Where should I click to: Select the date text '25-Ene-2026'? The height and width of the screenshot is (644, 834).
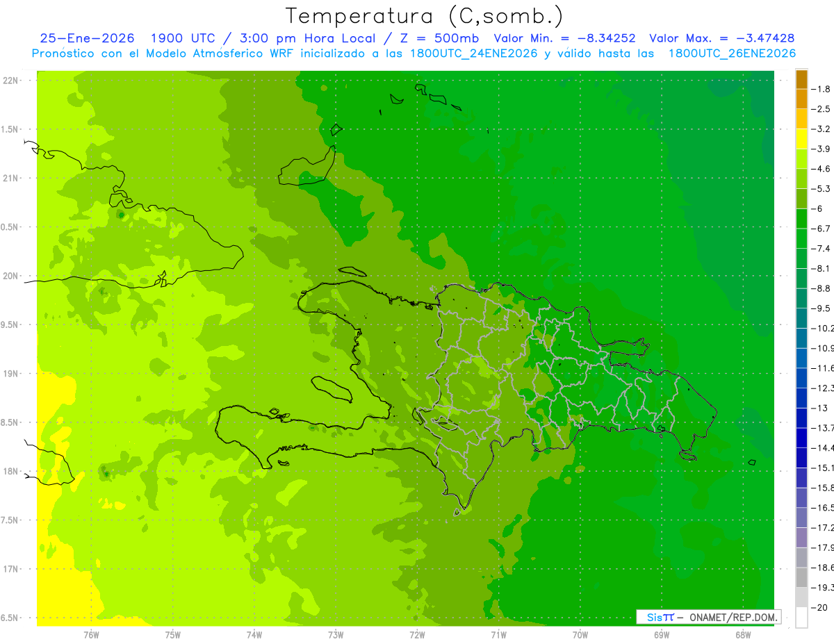coord(88,38)
